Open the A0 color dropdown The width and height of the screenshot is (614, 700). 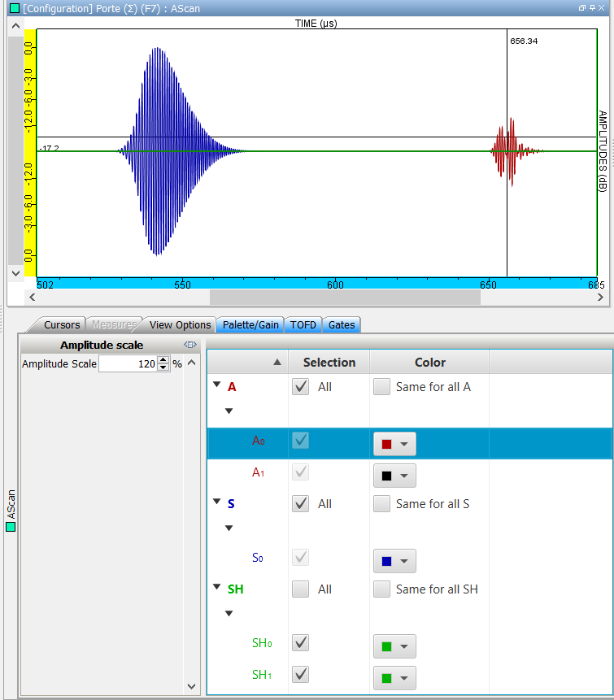(394, 444)
